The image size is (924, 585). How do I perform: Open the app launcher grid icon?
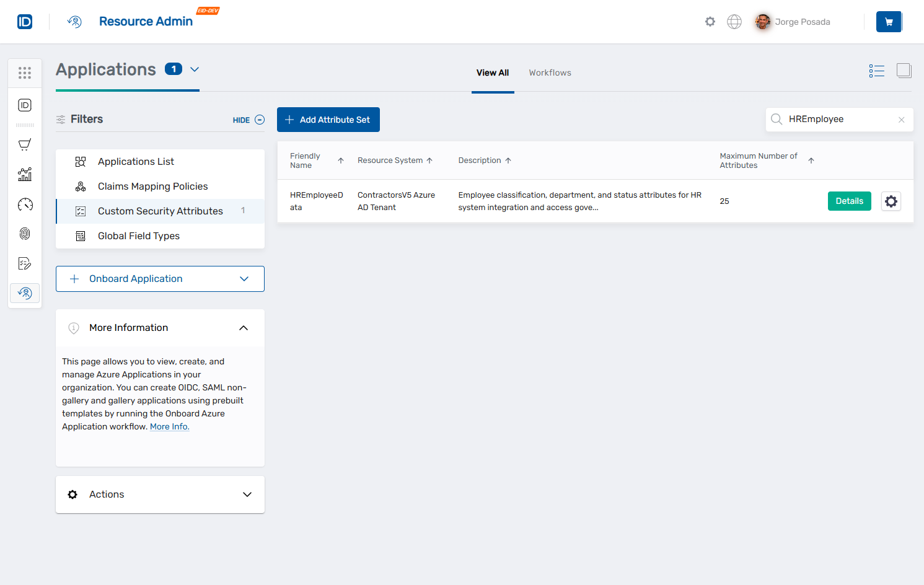[25, 73]
